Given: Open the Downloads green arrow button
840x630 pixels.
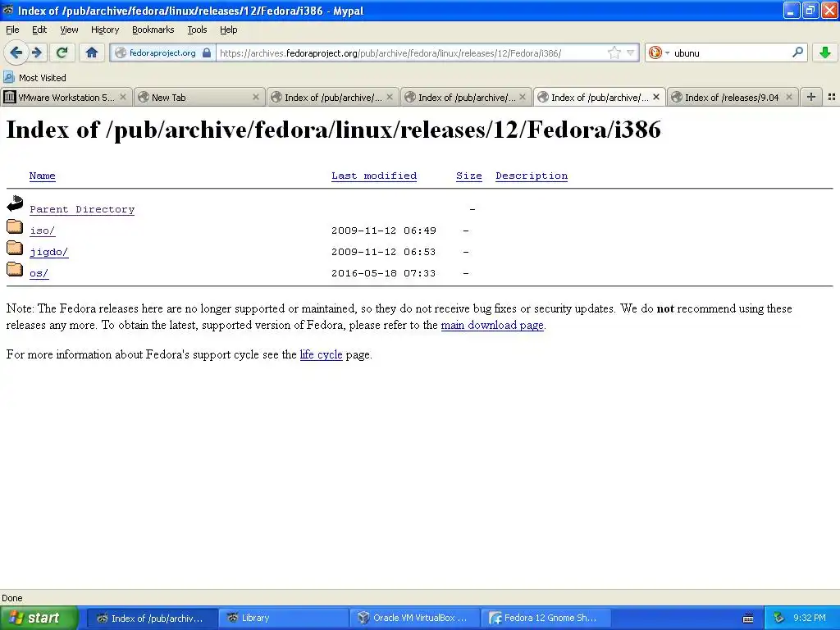Looking at the screenshot, I should click(x=825, y=52).
